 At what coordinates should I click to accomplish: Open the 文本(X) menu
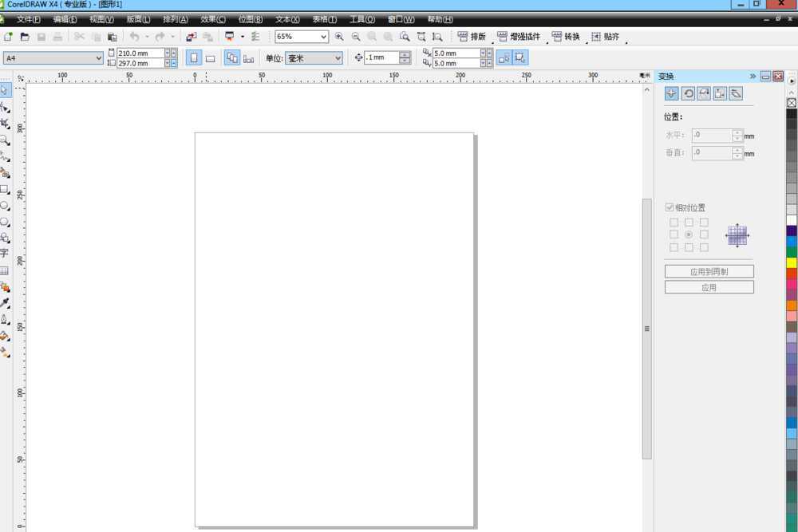[x=287, y=19]
